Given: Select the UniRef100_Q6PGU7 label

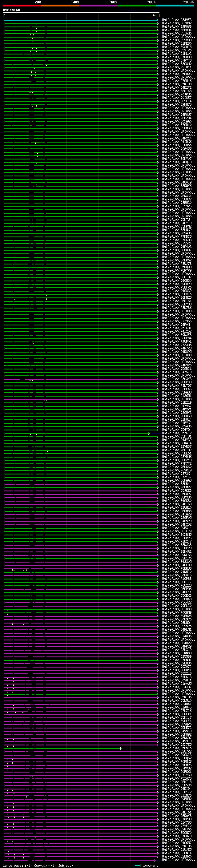Looking at the screenshot, I should [176, 115].
